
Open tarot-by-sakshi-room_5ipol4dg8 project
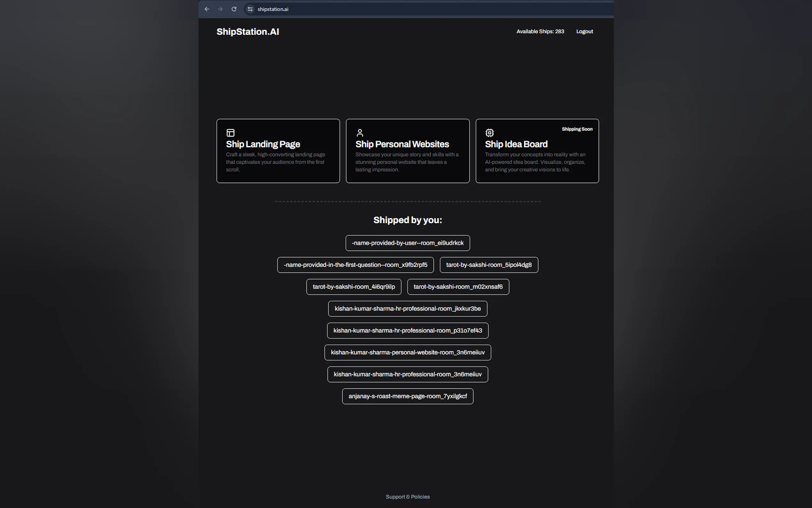point(489,265)
